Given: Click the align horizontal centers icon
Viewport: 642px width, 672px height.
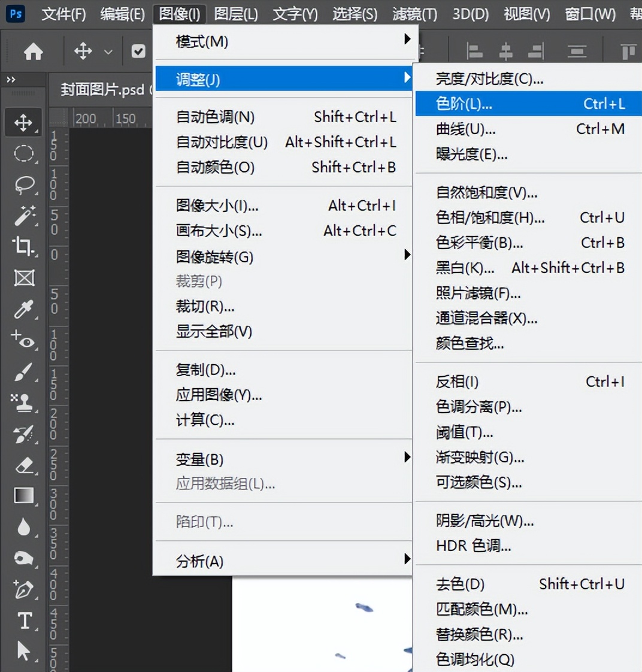Looking at the screenshot, I should point(505,52).
